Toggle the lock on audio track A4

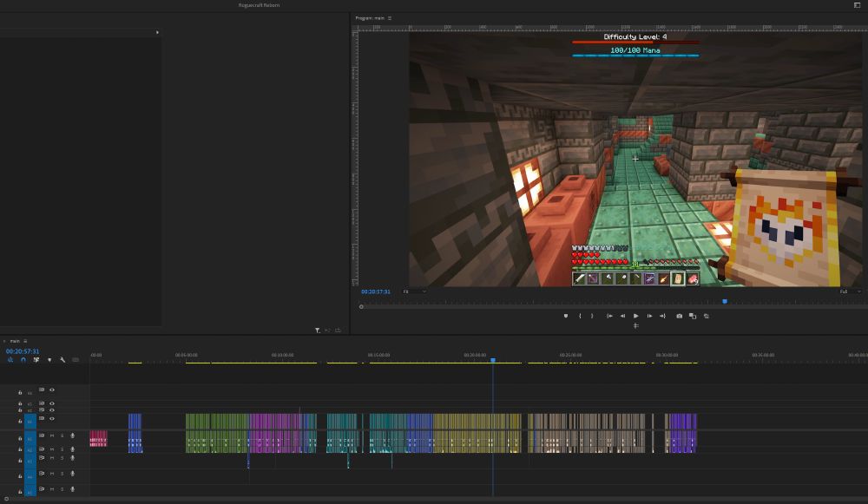20,476
